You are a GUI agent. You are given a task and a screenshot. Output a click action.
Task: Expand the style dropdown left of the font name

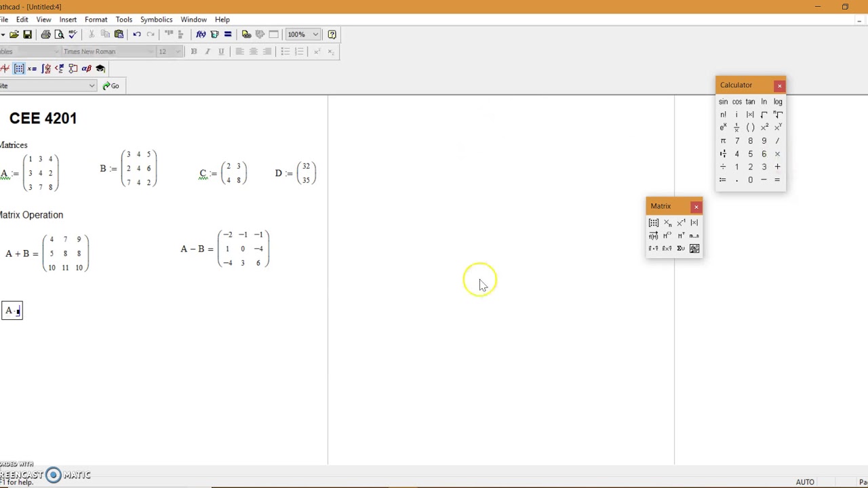[56, 52]
